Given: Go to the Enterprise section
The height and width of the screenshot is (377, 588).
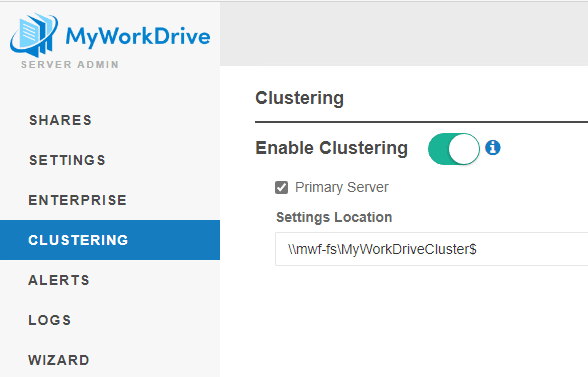Looking at the screenshot, I should pos(110,200).
